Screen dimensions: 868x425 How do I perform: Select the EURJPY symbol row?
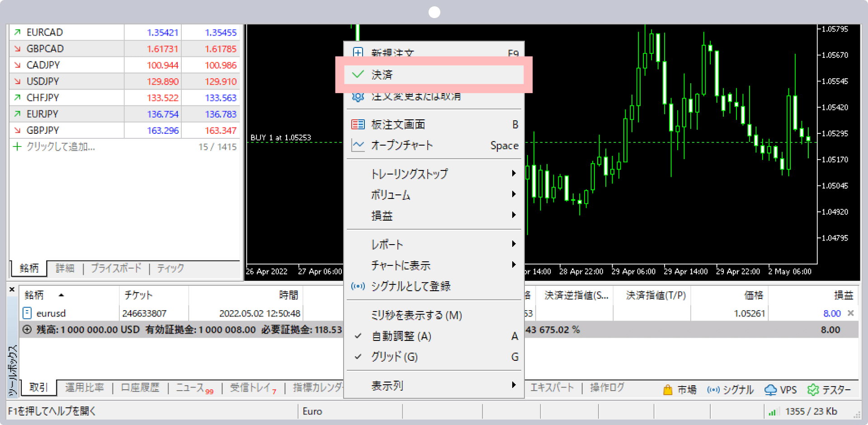[x=124, y=114]
